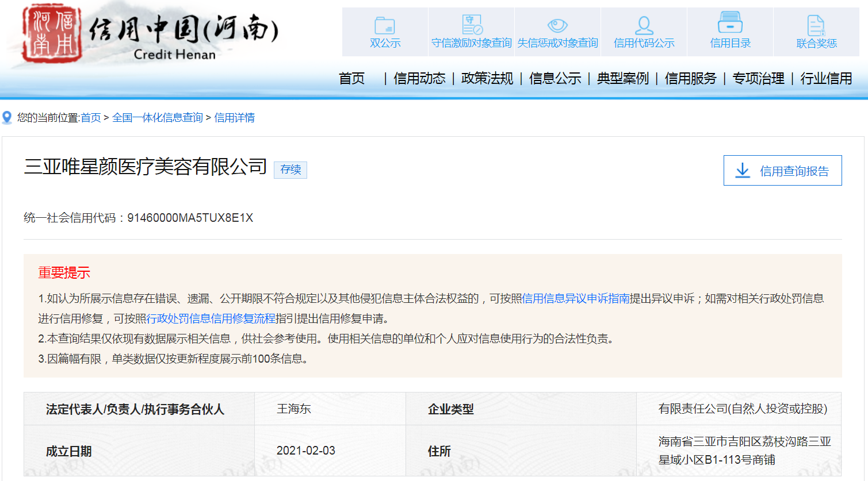
Task: Open 信息公示 navigation item
Action: [555, 79]
